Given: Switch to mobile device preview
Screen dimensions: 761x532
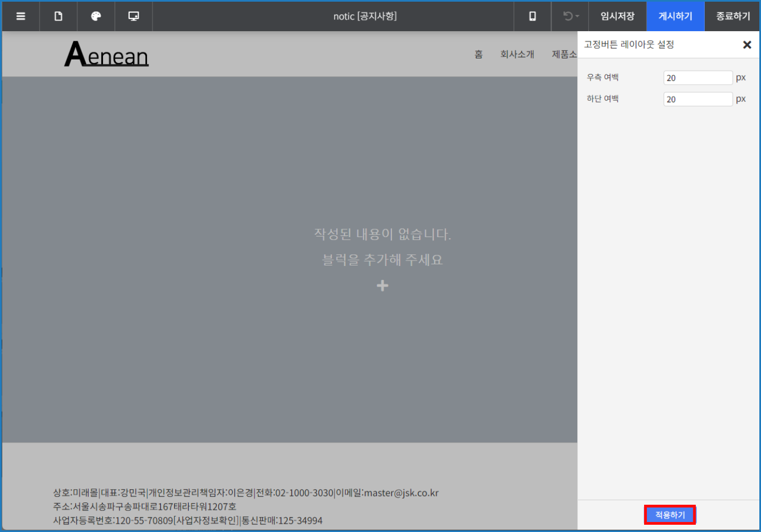Looking at the screenshot, I should click(532, 16).
